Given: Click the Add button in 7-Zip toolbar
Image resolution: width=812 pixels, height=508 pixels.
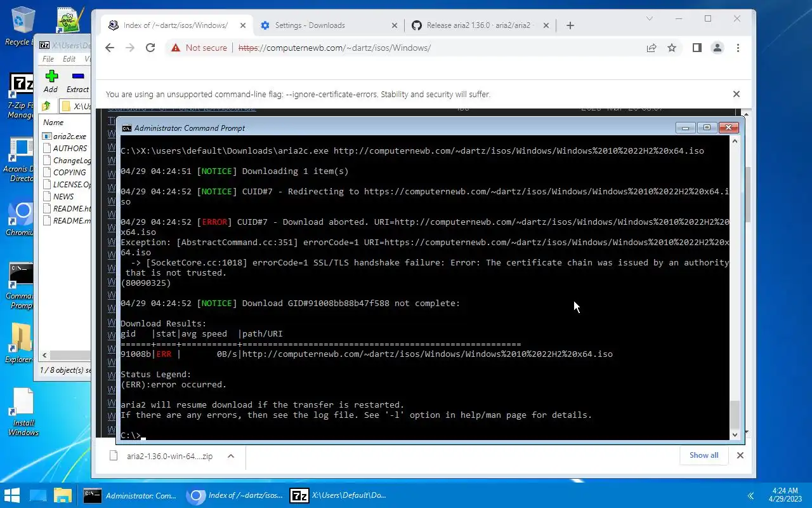Looking at the screenshot, I should point(51,81).
